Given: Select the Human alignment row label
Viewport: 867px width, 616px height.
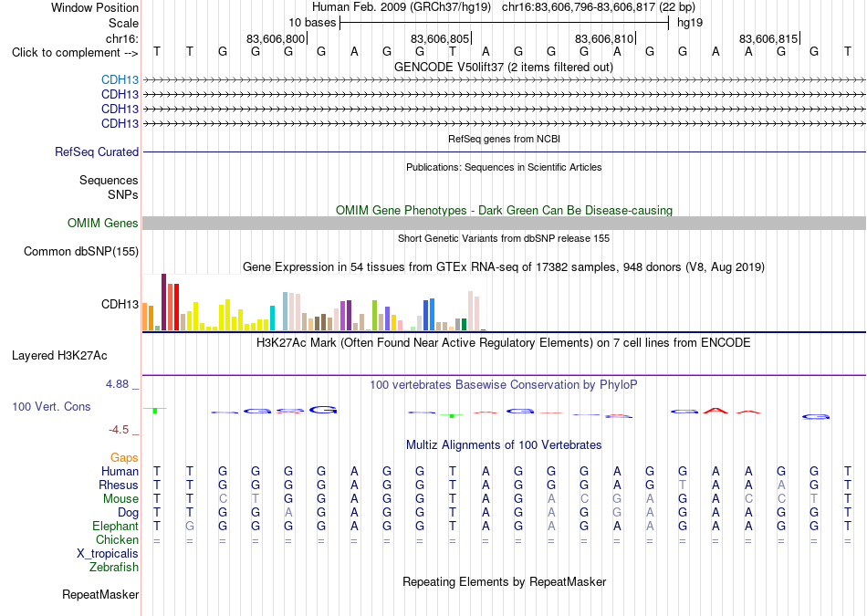Looking at the screenshot, I should click(x=120, y=471).
